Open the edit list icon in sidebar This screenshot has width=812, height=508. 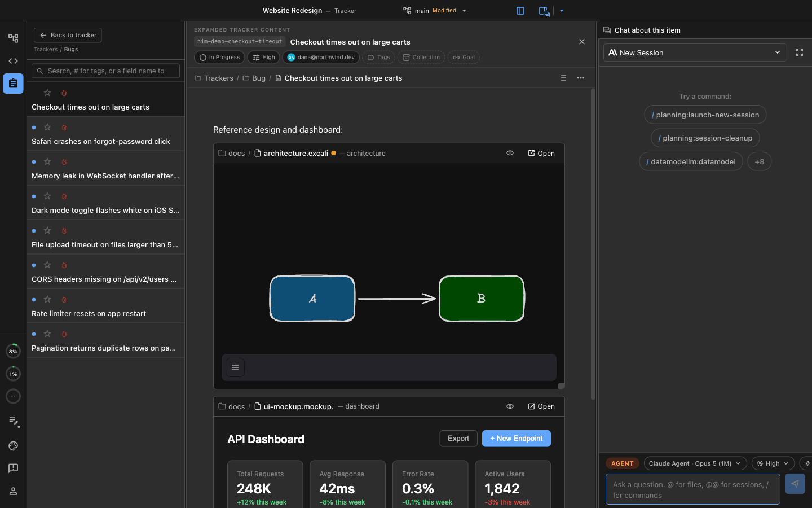click(14, 422)
